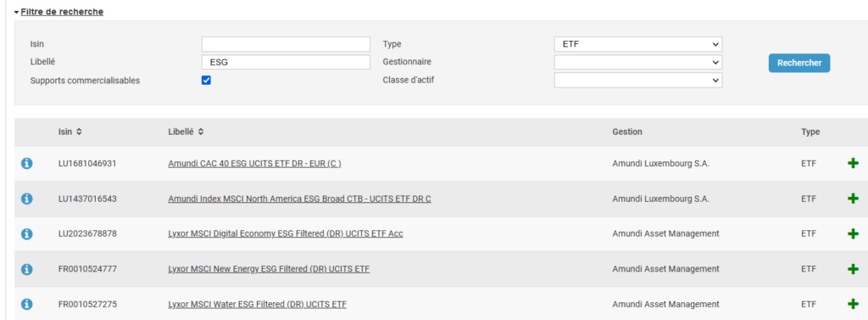Screen dimensions: 868x320
Task: Open the Type dropdown showing ETF
Action: [x=637, y=44]
